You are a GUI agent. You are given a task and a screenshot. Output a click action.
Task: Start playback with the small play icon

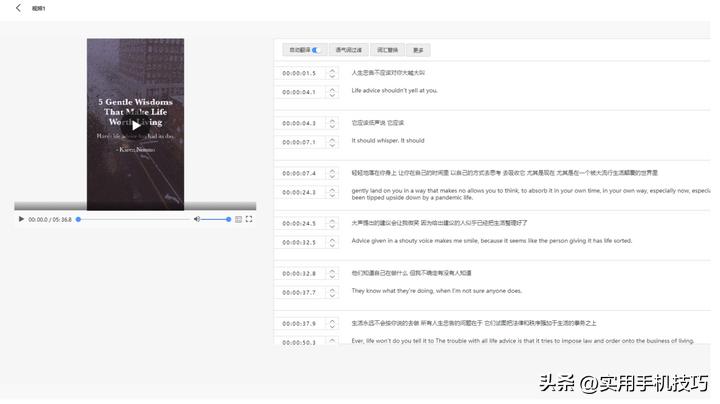coord(21,219)
